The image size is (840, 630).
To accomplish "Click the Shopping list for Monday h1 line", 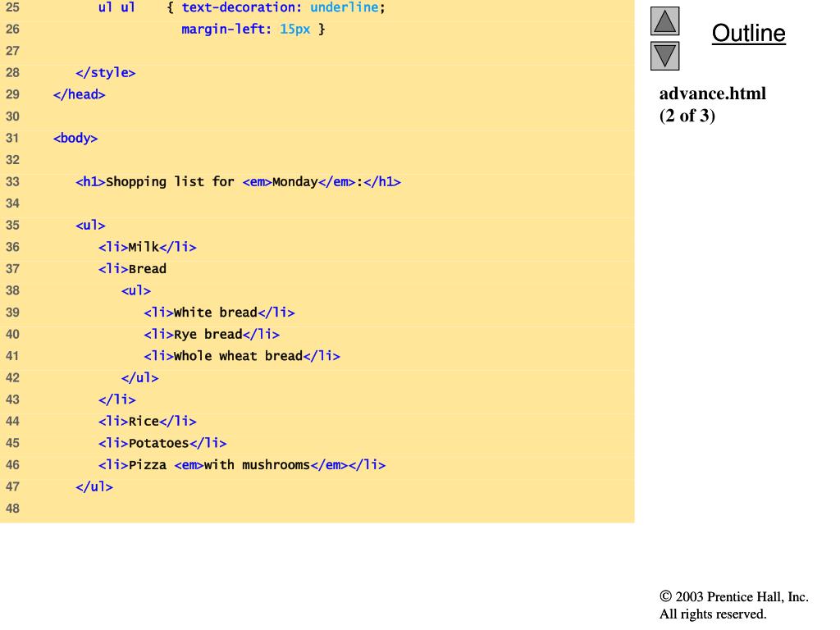I will point(239,181).
